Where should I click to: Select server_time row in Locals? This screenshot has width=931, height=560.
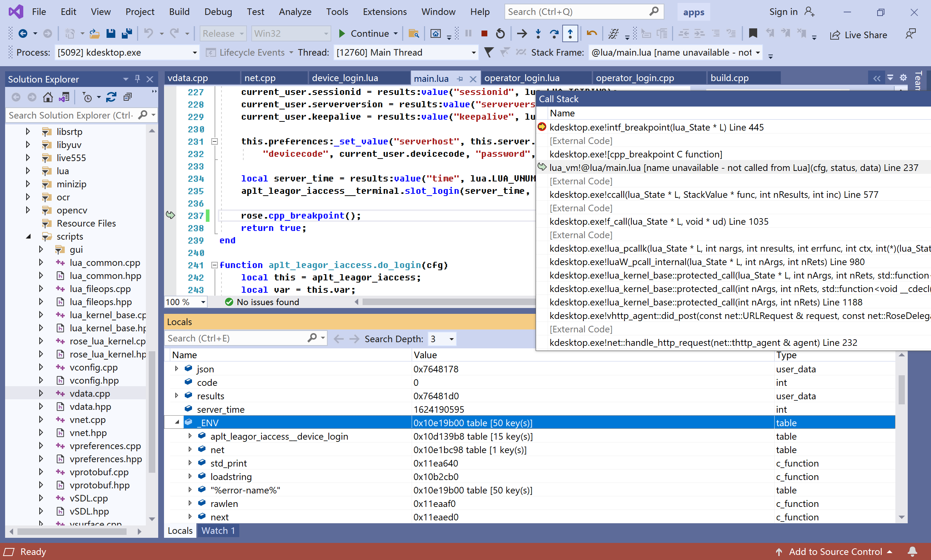[x=530, y=409]
